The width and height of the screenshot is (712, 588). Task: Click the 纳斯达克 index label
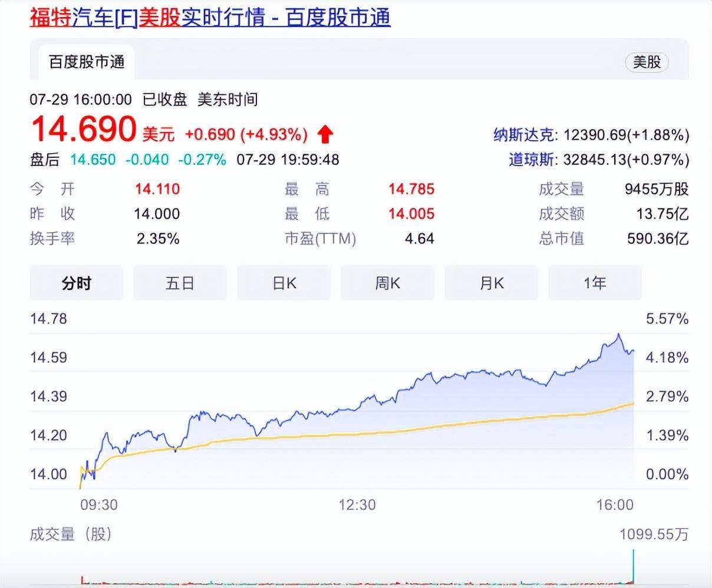click(525, 135)
